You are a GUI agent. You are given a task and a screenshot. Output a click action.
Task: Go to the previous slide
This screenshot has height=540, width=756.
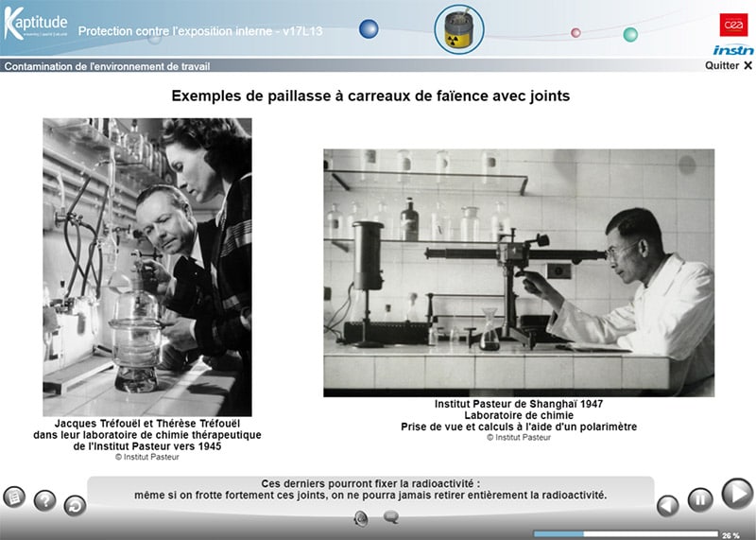[668, 505]
